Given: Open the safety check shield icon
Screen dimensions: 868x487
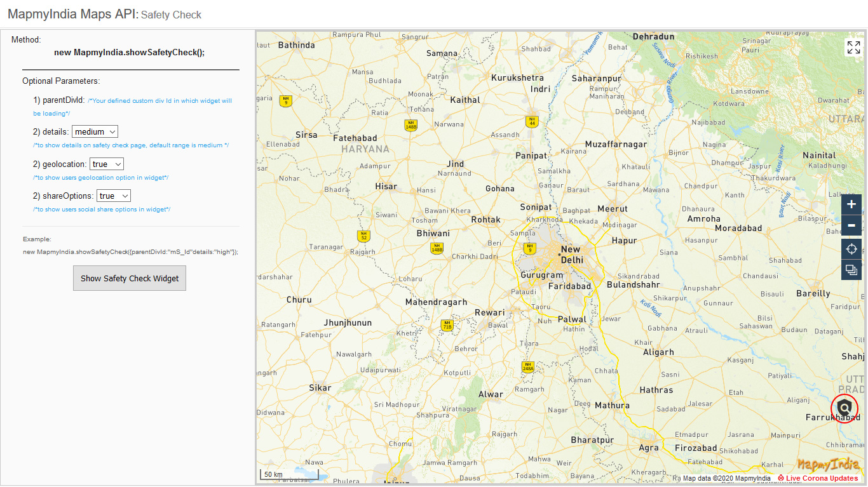Looking at the screenshot, I should [844, 408].
